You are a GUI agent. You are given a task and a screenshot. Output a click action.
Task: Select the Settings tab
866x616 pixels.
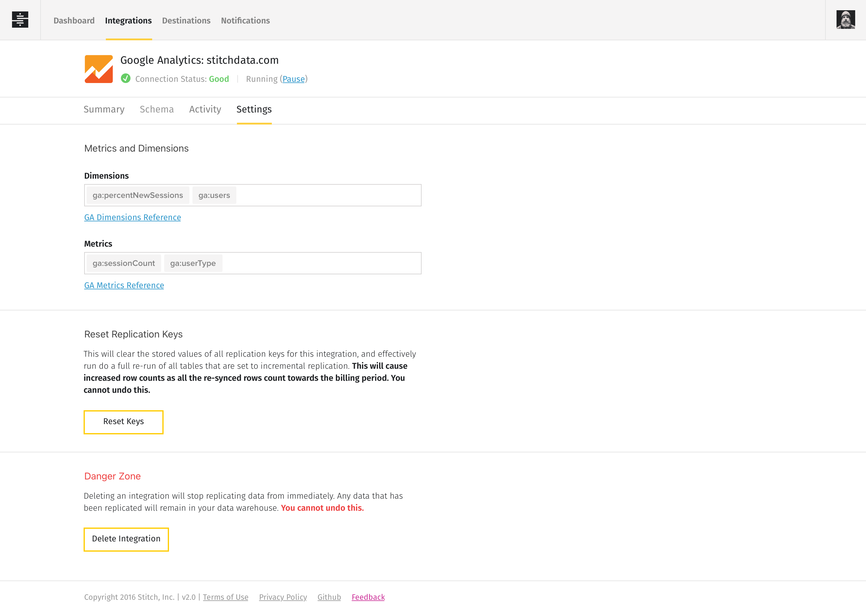pos(254,109)
